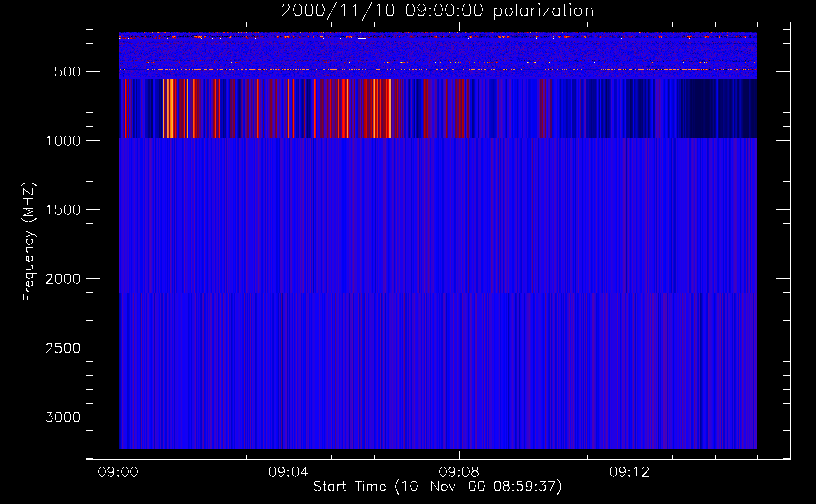Click the 2000 frequency tick label
816x504 pixels.
coord(63,279)
